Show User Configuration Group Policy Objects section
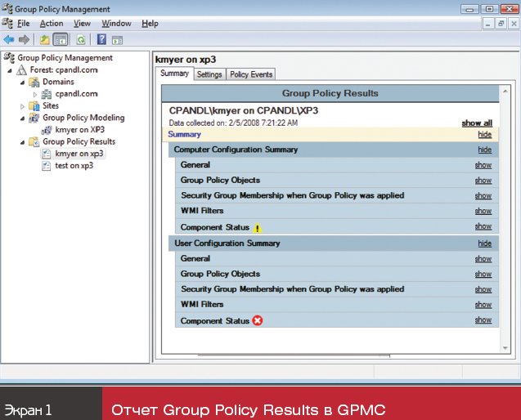 (483, 274)
